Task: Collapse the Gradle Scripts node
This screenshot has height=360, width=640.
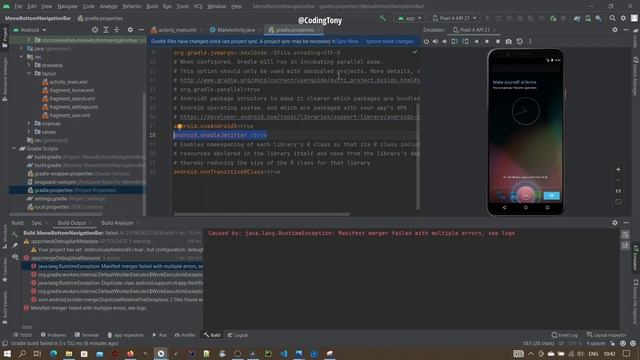Action: (14, 149)
